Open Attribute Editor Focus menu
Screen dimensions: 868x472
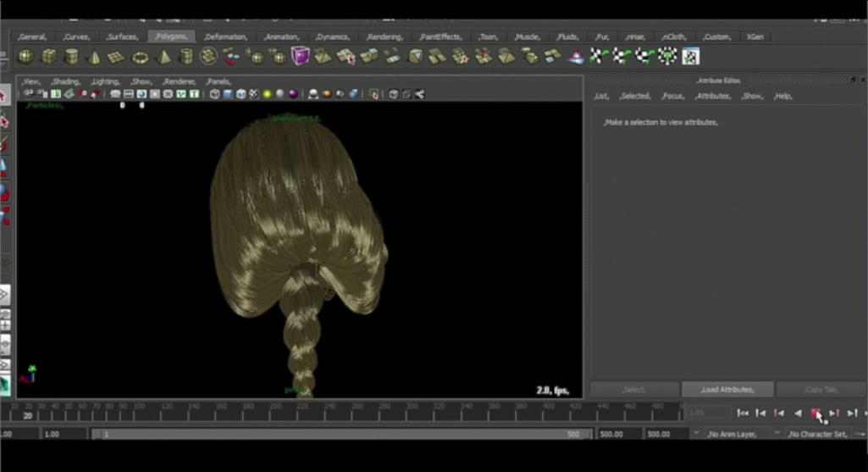672,97
